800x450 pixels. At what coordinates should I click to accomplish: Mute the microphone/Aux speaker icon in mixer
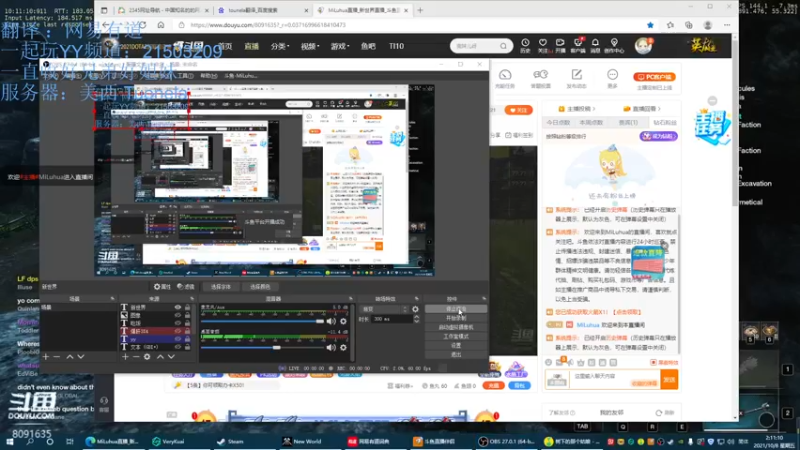tap(331, 321)
